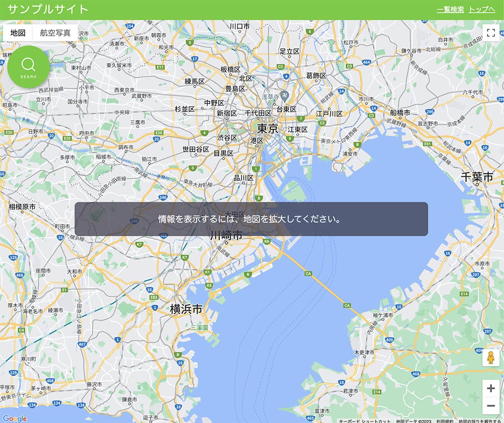This screenshot has width=504, height=423.
Task: Open キーボード ショートカット link
Action: [364, 421]
